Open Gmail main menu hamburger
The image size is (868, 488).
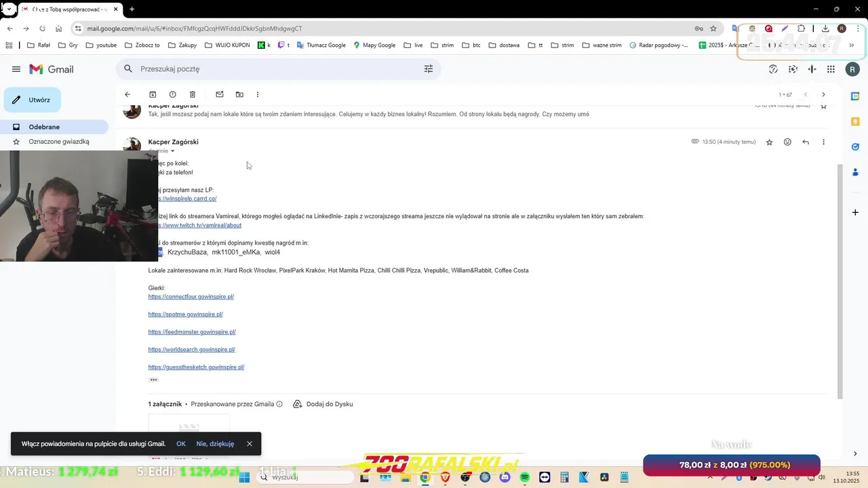pos(16,69)
